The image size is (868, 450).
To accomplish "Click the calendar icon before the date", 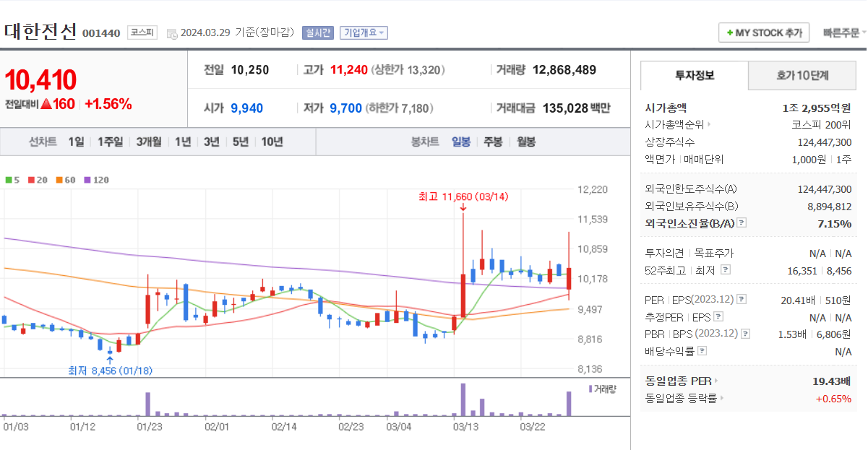I will (172, 33).
